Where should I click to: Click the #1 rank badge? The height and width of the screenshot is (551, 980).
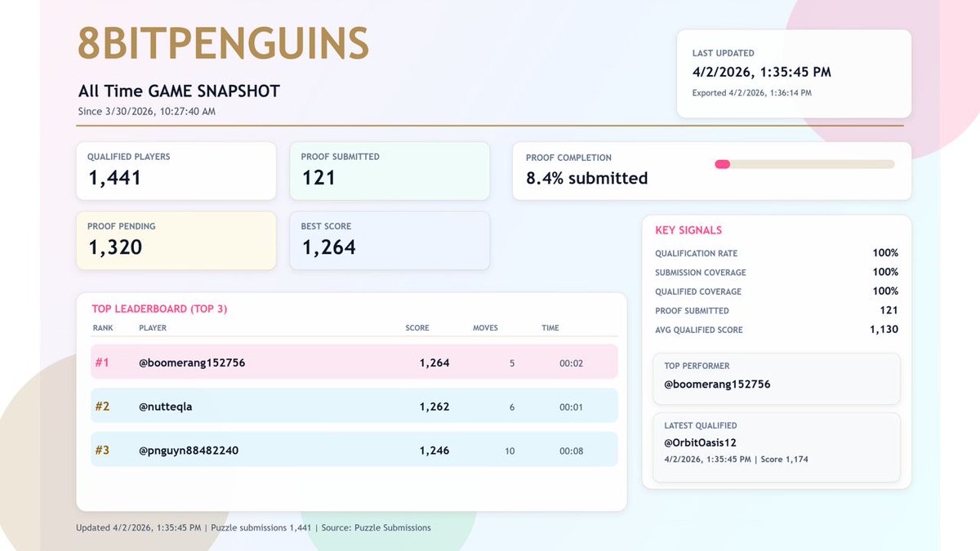(103, 362)
